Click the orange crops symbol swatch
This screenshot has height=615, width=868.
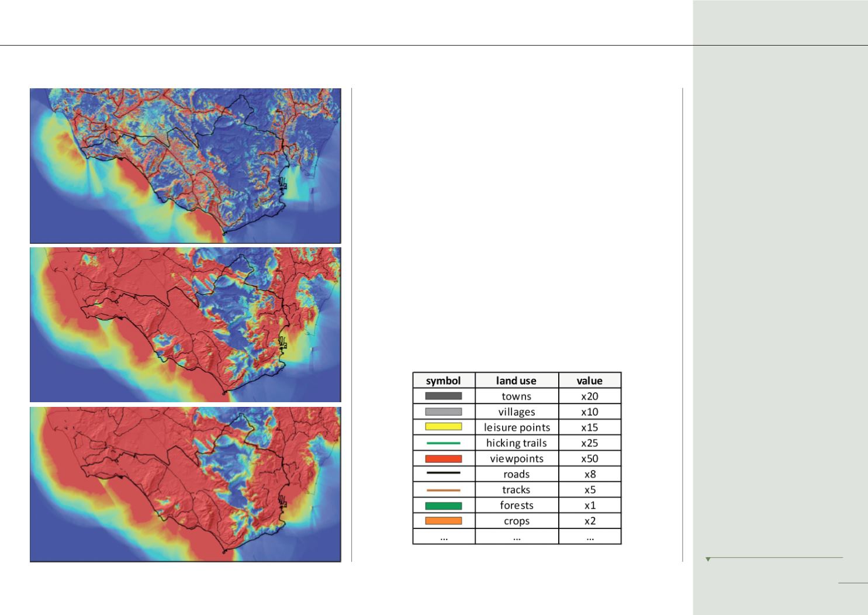tap(444, 521)
